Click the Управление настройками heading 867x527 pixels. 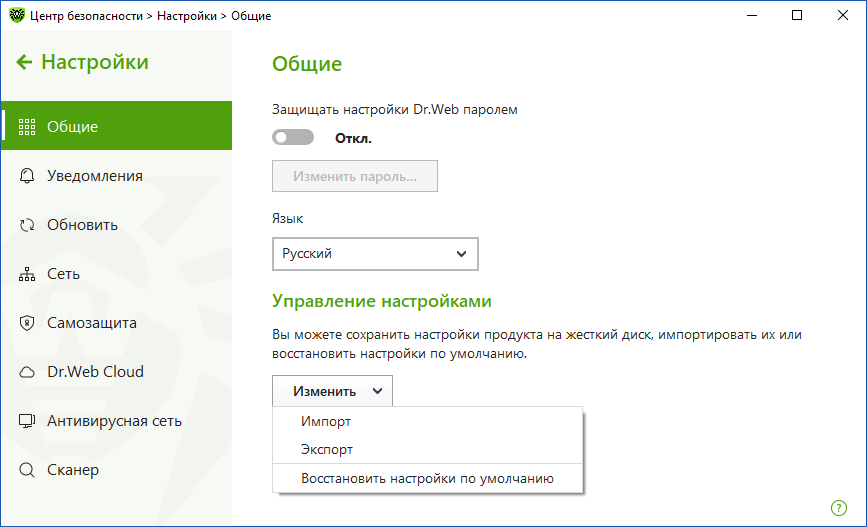(x=382, y=301)
